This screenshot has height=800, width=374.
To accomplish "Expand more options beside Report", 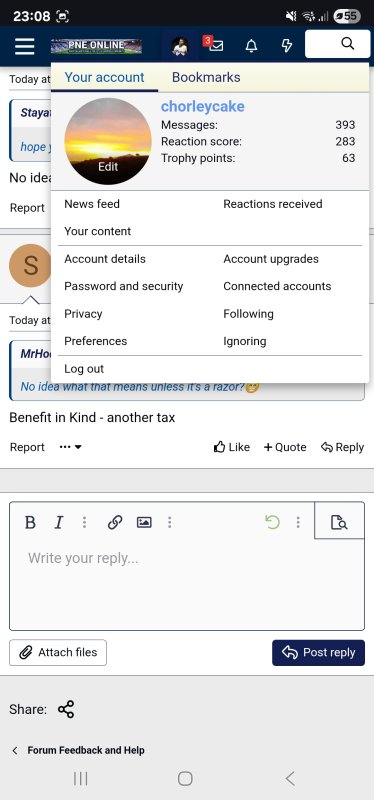I will click(x=70, y=447).
